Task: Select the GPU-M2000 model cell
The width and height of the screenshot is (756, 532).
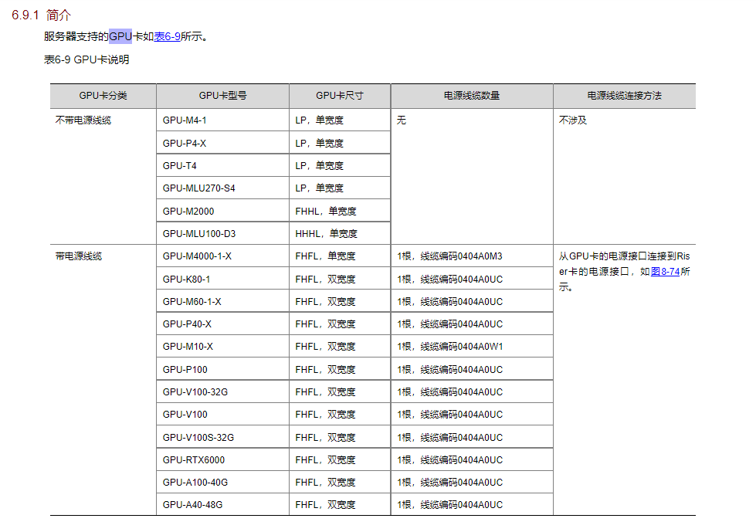Action: [x=222, y=211]
